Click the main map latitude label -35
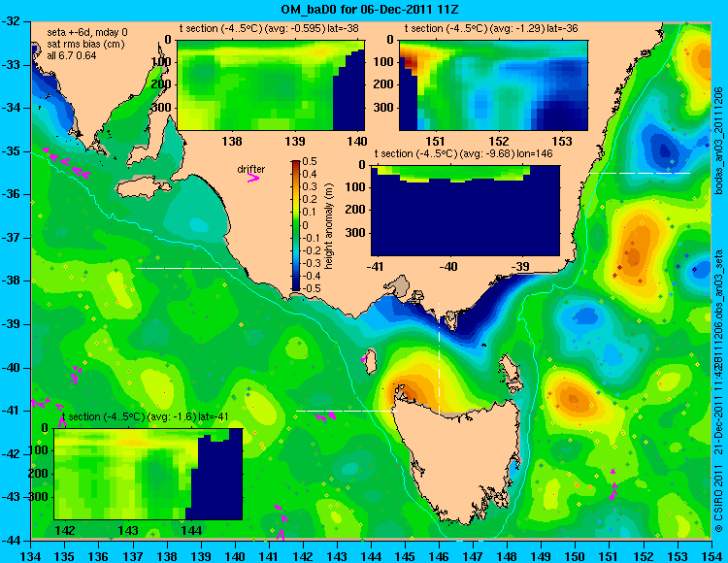728x563 pixels. 12,151
